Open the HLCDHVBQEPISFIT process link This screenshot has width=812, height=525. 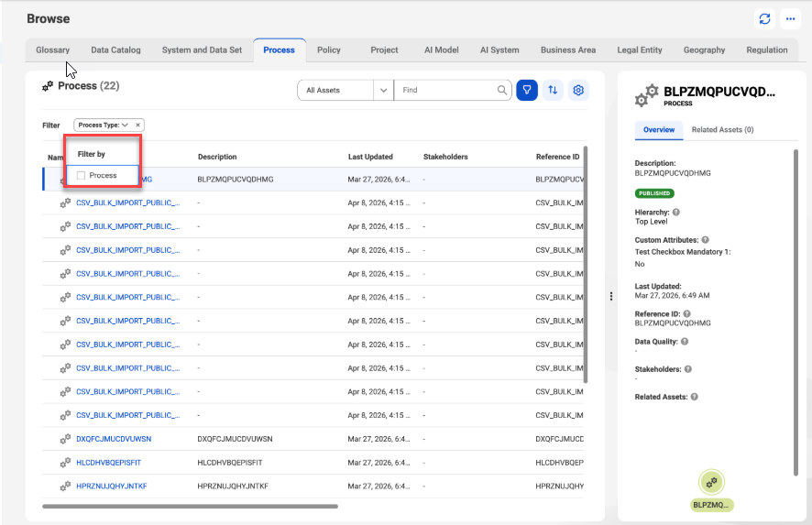[109, 463]
